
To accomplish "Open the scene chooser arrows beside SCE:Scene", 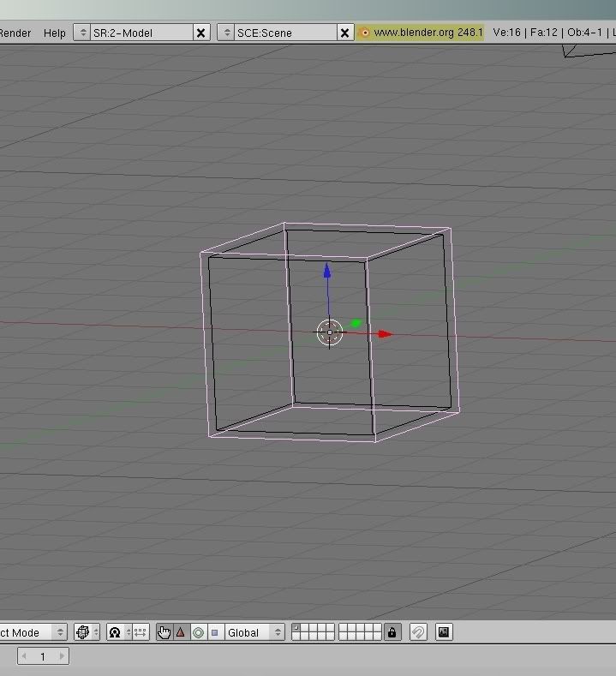I will (226, 33).
